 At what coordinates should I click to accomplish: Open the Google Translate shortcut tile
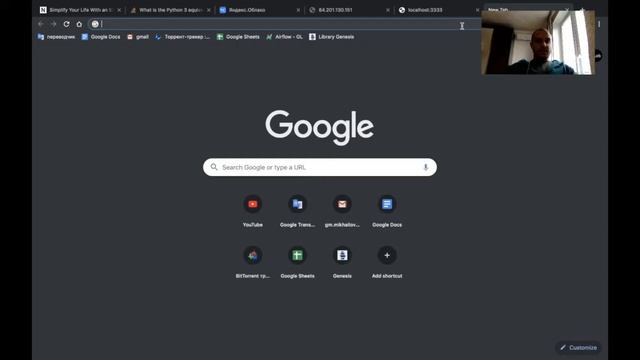pos(298,211)
